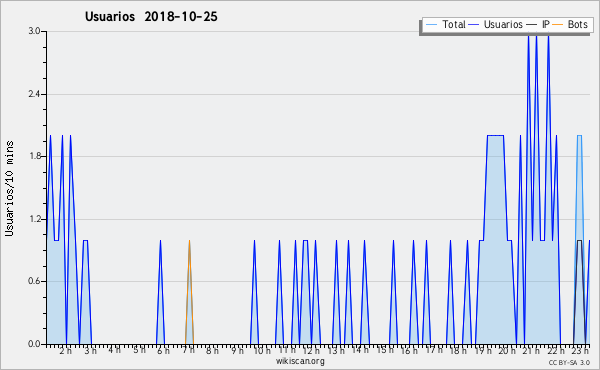Open the wikiscan.org credit text
The height and width of the screenshot is (370, 600).
[300, 361]
